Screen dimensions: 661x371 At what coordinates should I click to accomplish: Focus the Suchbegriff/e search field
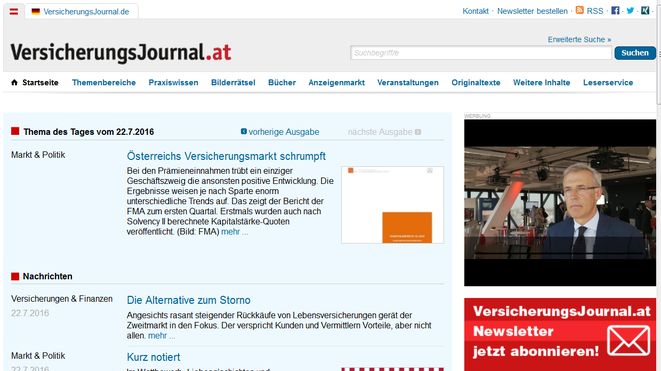tap(481, 53)
